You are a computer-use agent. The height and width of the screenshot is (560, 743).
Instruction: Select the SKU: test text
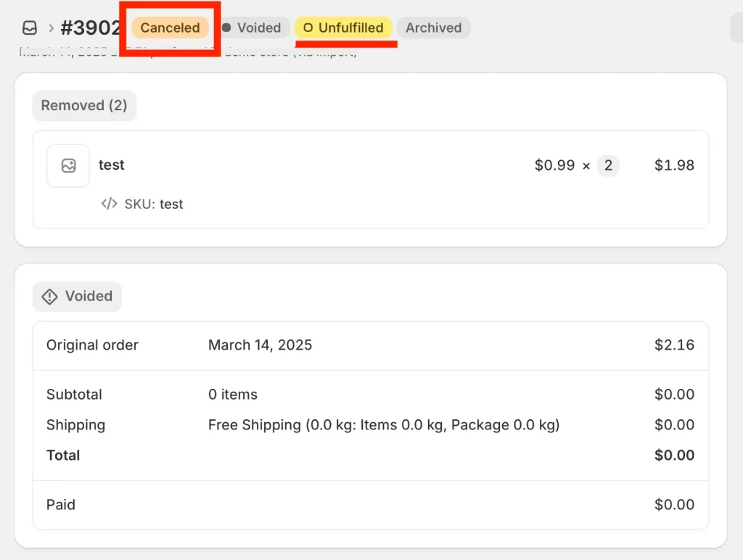click(154, 204)
